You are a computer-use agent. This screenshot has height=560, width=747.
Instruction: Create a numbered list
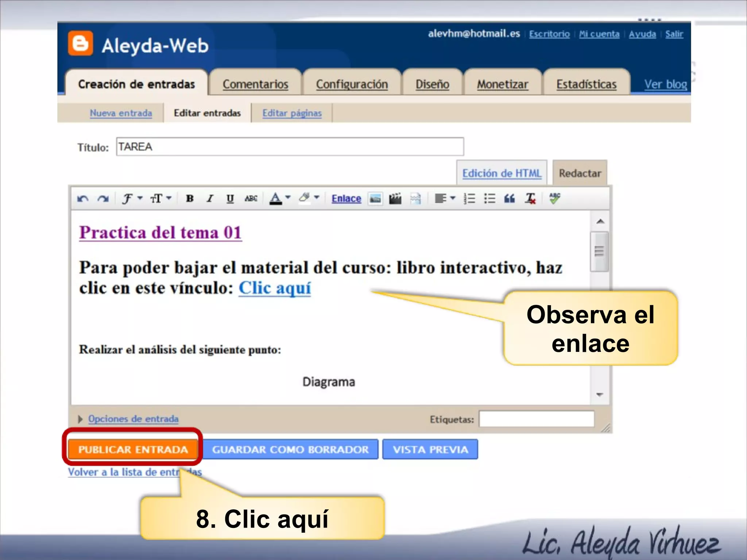[469, 199]
